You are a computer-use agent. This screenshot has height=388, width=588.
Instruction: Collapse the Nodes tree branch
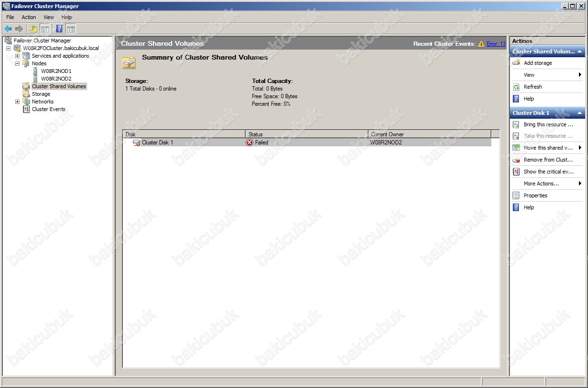click(17, 63)
